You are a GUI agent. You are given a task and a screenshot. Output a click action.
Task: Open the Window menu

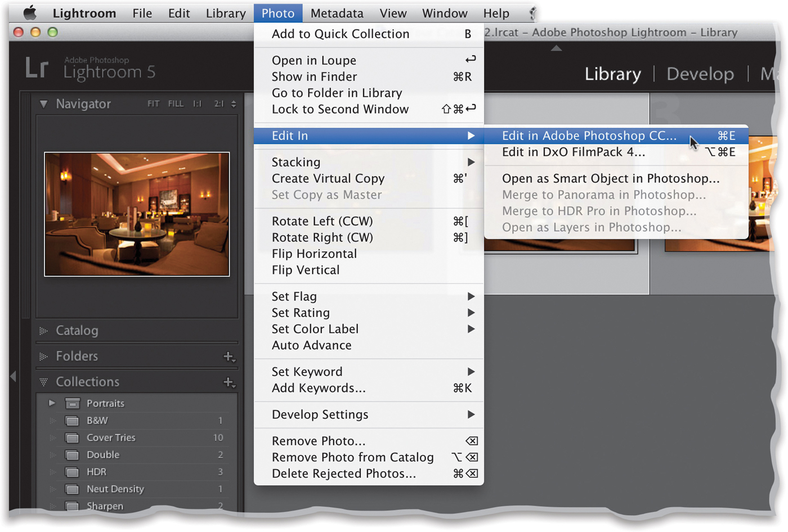tap(445, 13)
